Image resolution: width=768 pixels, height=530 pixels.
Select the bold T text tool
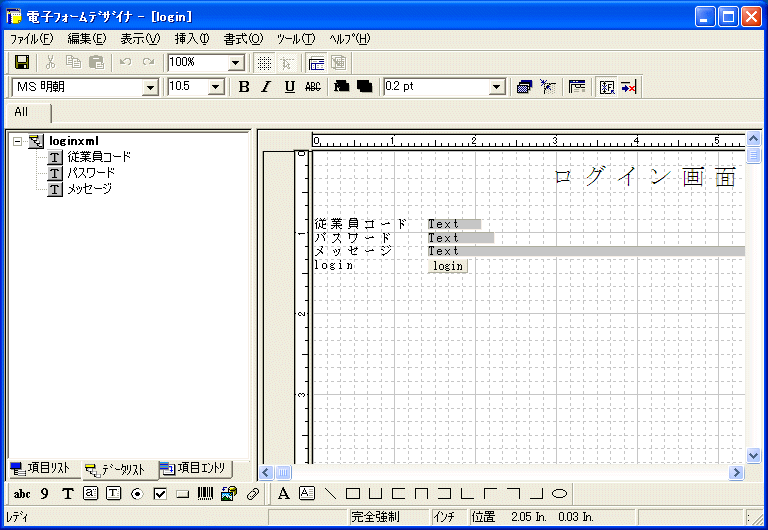pyautogui.click(x=68, y=494)
